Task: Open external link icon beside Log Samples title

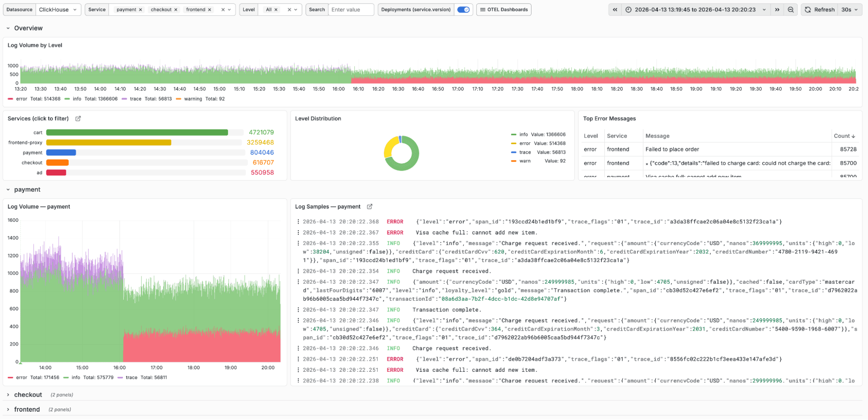Action: pos(370,207)
